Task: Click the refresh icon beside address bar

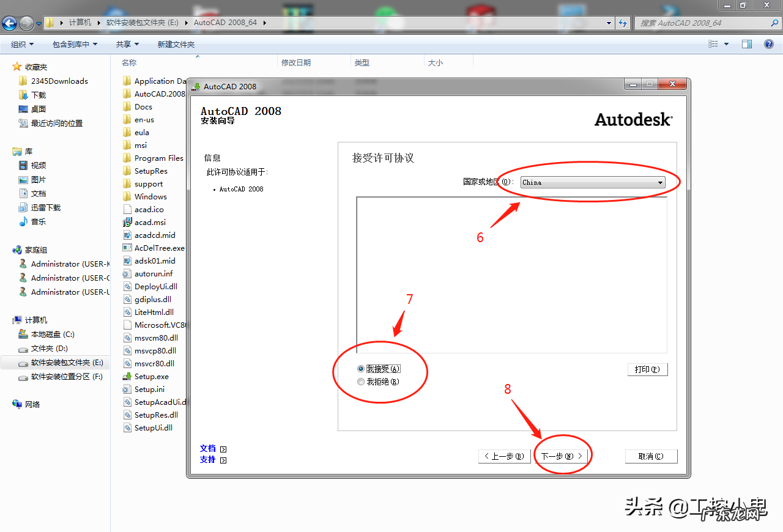Action: [623, 23]
